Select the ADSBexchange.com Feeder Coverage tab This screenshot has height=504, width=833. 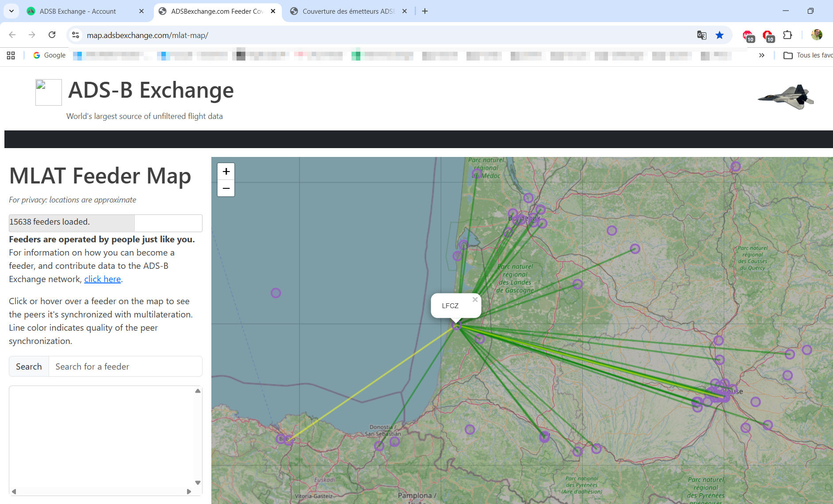click(x=218, y=11)
